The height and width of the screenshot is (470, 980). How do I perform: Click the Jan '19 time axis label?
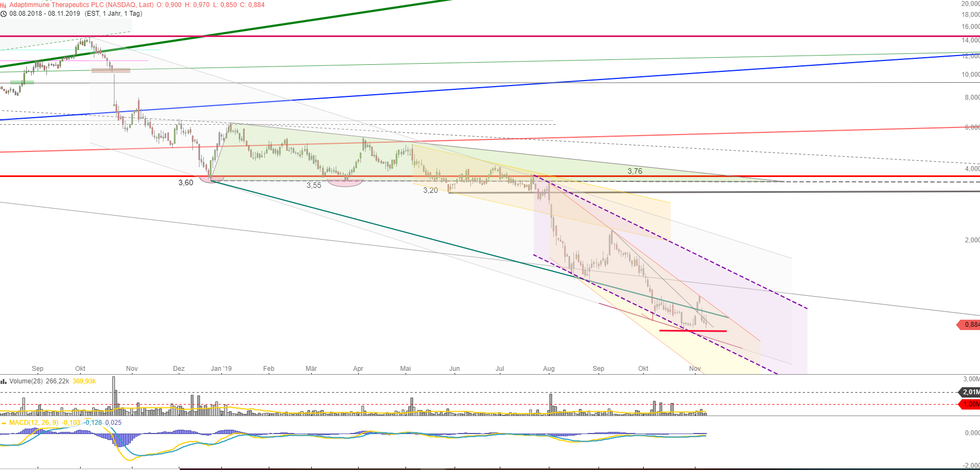pos(221,369)
